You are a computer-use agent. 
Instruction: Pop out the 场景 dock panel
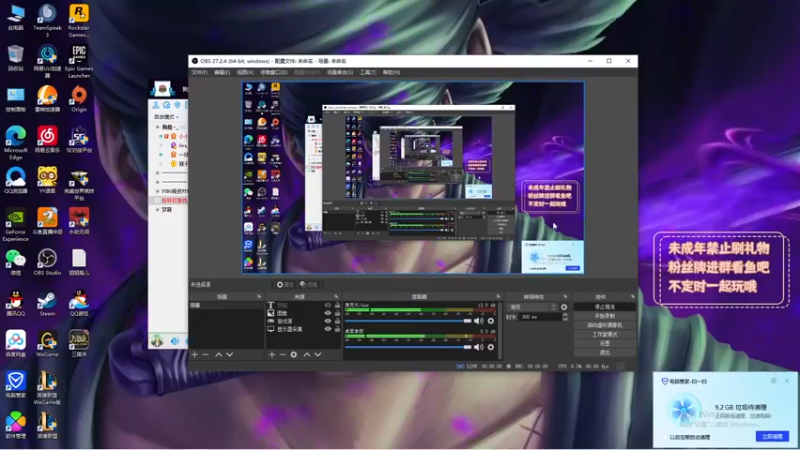[259, 296]
